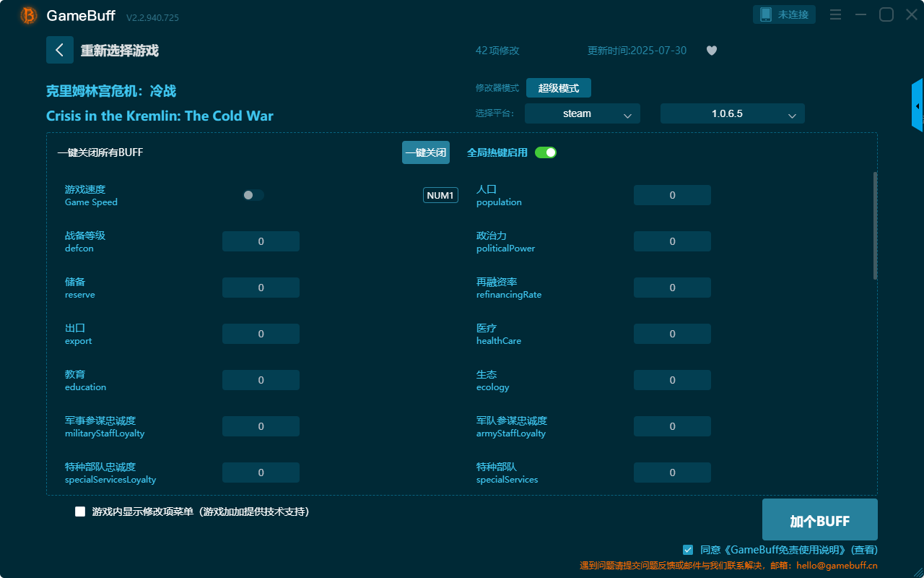Image resolution: width=924 pixels, height=578 pixels.
Task: Click the defcon value field
Action: click(x=261, y=241)
